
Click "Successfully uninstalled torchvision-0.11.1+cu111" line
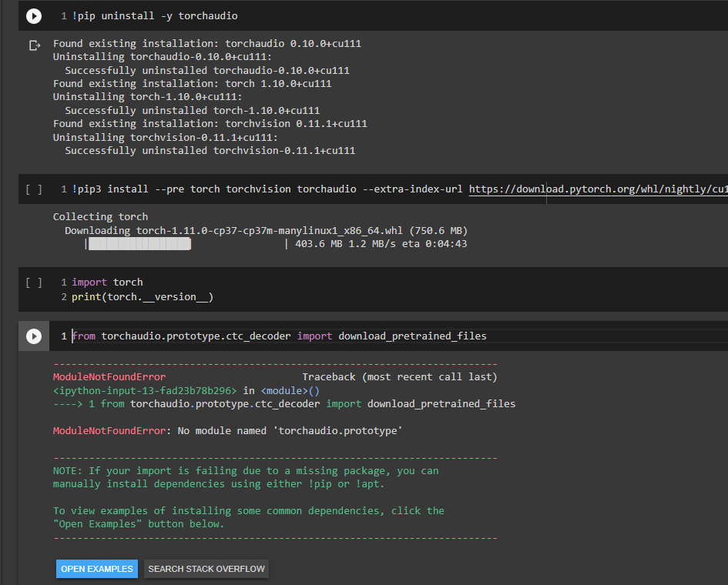pos(210,150)
